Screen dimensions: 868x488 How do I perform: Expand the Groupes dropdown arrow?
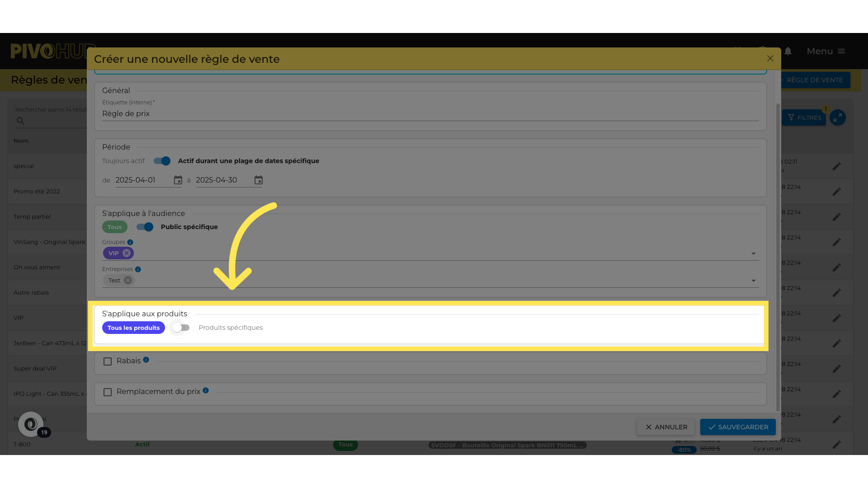click(x=753, y=253)
